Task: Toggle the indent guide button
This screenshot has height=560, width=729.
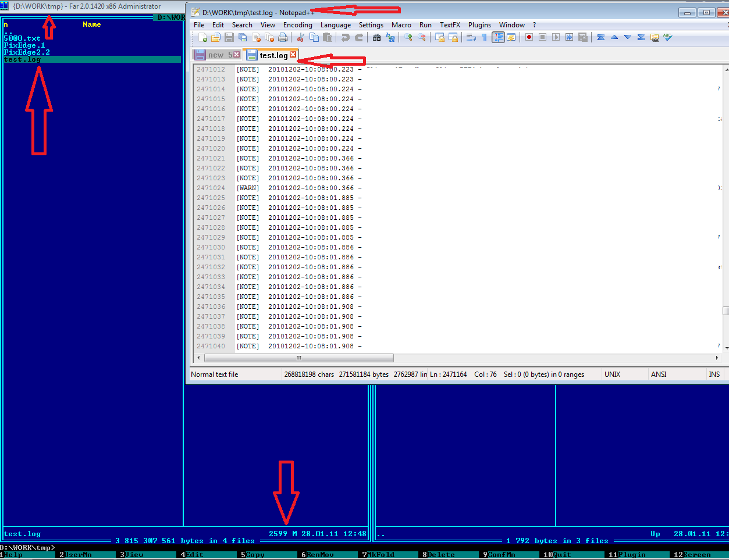Action: pyautogui.click(x=498, y=37)
